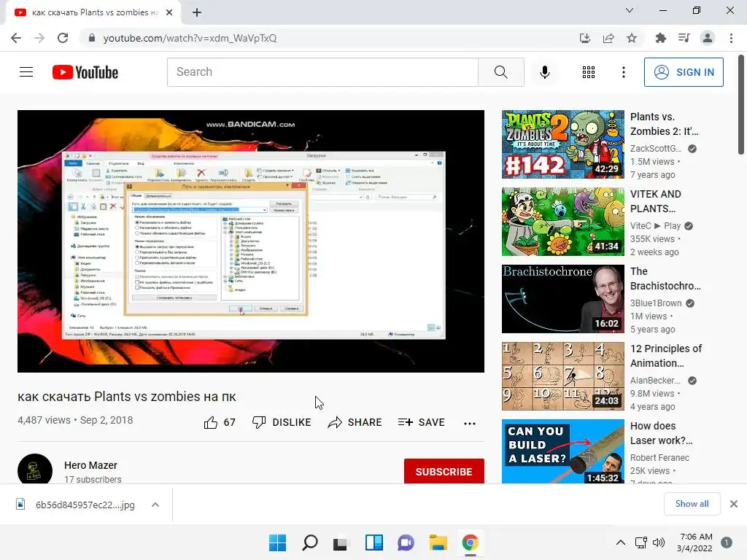This screenshot has width=747, height=560.
Task: Click the install app icon in address bar
Action: pyautogui.click(x=585, y=38)
